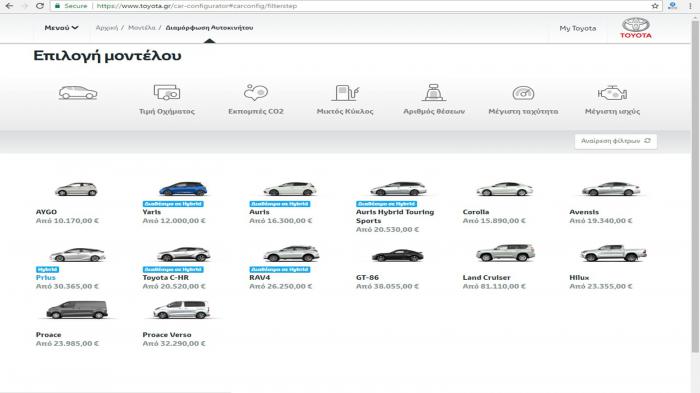
Task: Select the blue Yaris thumbnail
Action: tap(183, 189)
